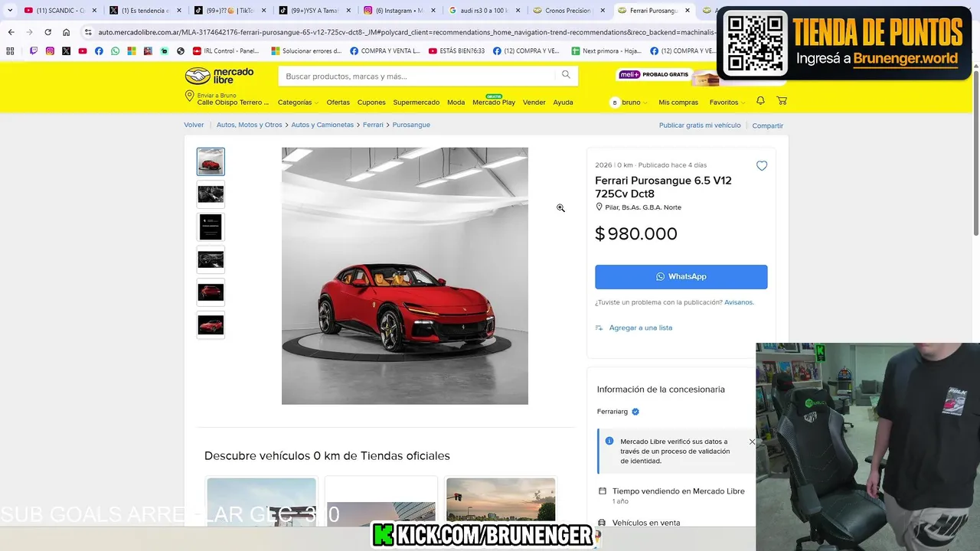Open the Mercado Play menu item
Viewport: 980px width, 551px height.
tap(494, 103)
